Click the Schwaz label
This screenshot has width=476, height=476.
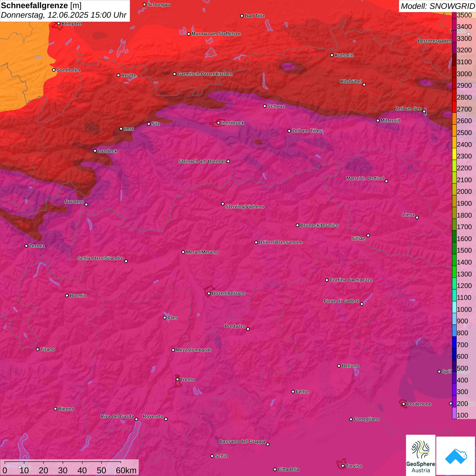click(276, 106)
